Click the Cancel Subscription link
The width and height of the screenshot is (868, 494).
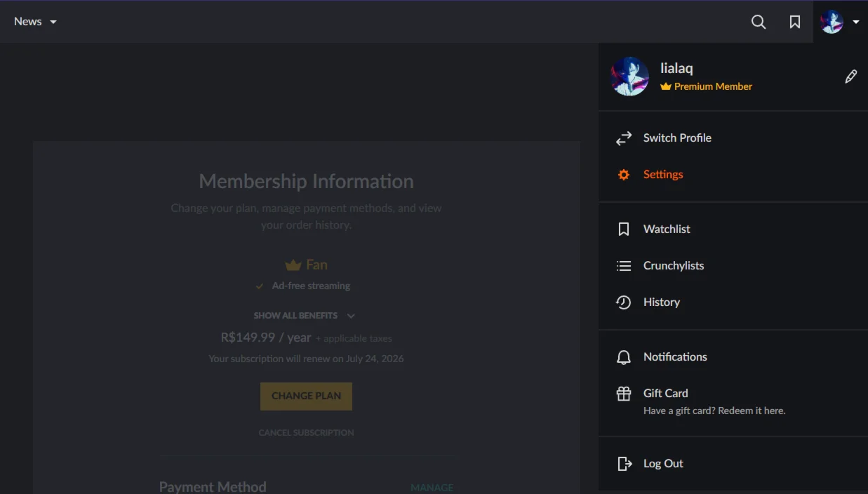pos(306,433)
